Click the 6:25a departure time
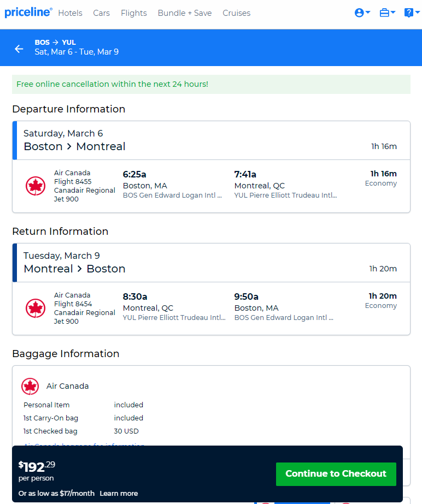Viewport: 422px width, 504px height. coord(134,174)
